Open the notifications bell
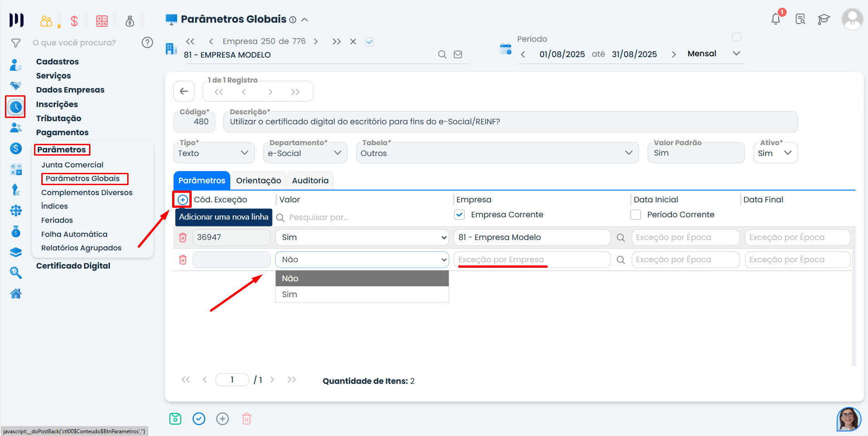The image size is (868, 436). click(776, 19)
